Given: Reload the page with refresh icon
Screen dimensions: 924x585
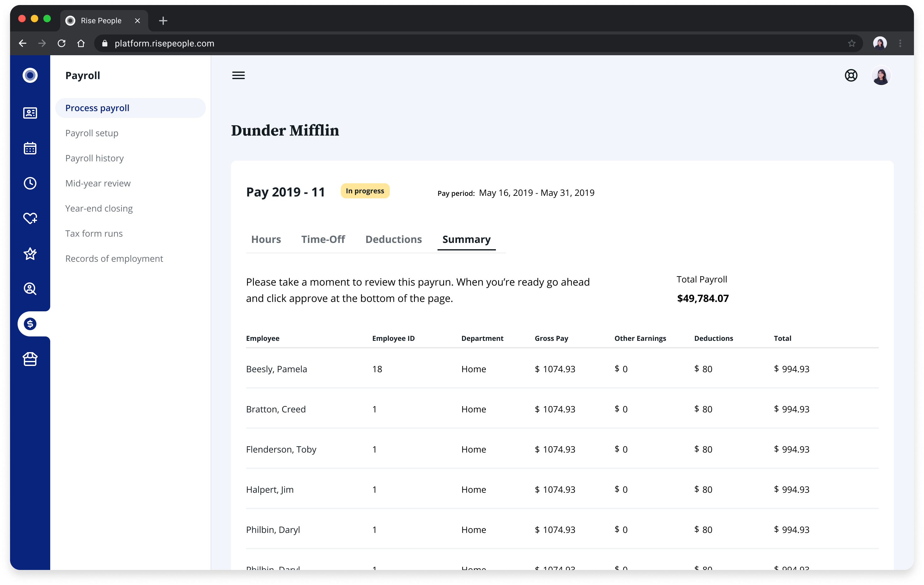Looking at the screenshot, I should (x=62, y=43).
